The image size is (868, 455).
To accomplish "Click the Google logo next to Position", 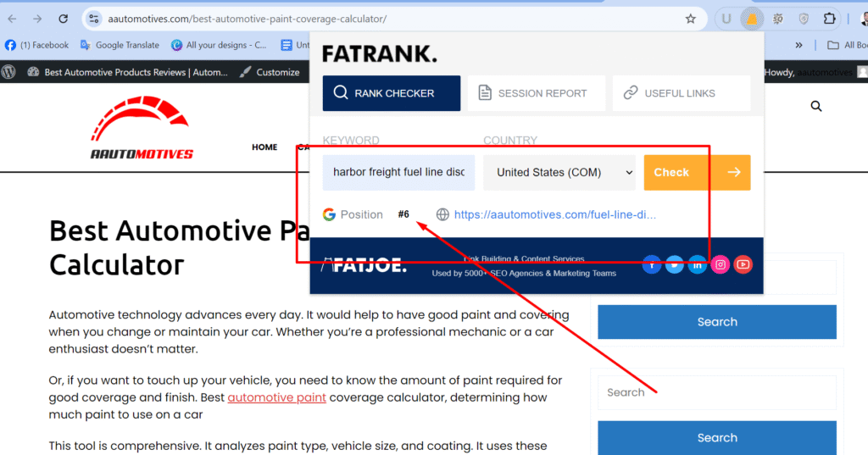I will (330, 214).
